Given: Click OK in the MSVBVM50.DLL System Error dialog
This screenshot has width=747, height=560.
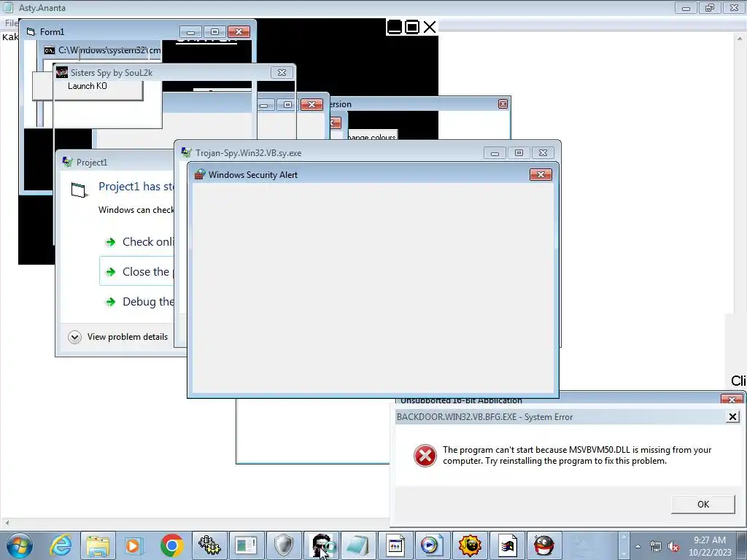Looking at the screenshot, I should tap(703, 505).
